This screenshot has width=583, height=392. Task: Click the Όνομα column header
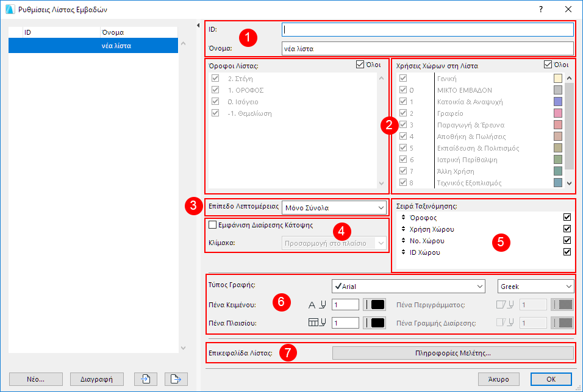coord(139,32)
